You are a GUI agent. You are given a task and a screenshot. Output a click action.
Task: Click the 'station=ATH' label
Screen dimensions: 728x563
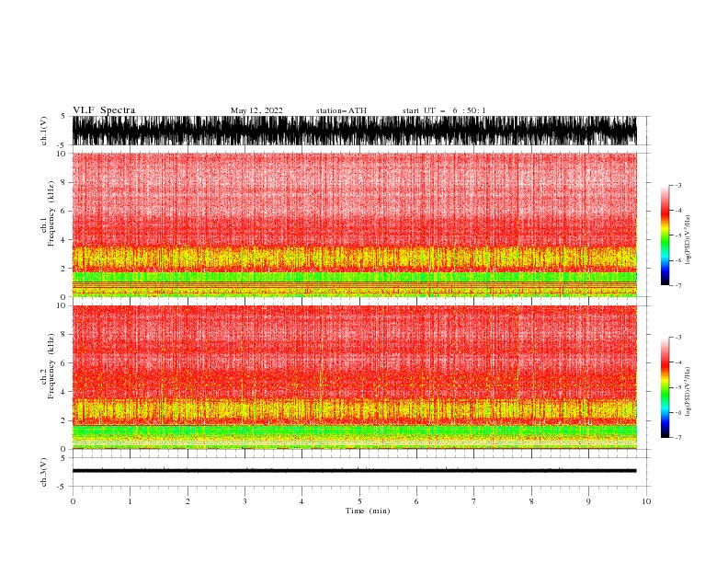pyautogui.click(x=341, y=110)
